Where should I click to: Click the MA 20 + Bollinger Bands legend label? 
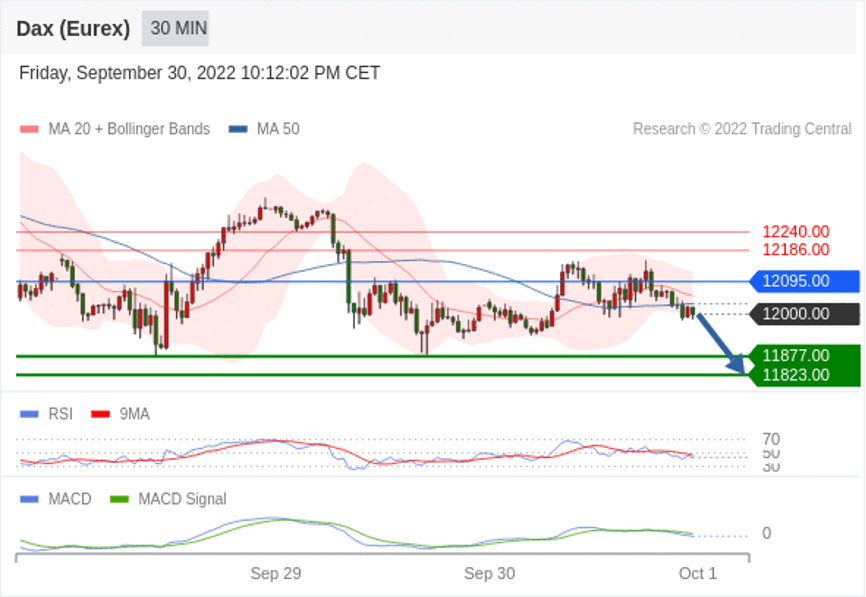(129, 129)
